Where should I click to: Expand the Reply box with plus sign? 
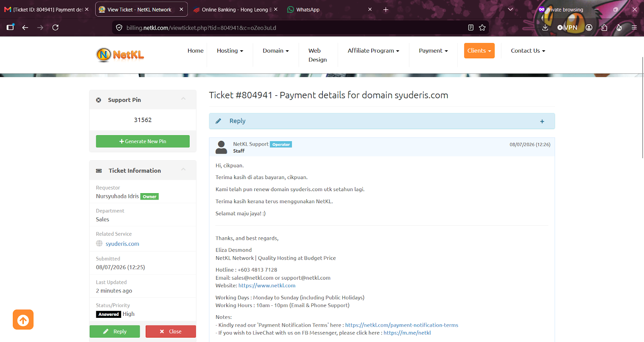pos(542,122)
